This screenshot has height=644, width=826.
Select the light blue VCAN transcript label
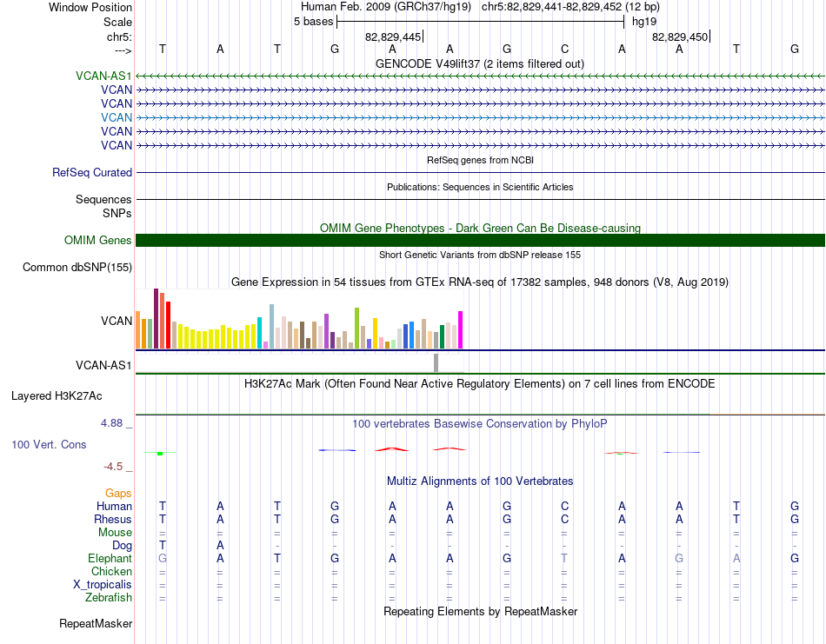[117, 117]
